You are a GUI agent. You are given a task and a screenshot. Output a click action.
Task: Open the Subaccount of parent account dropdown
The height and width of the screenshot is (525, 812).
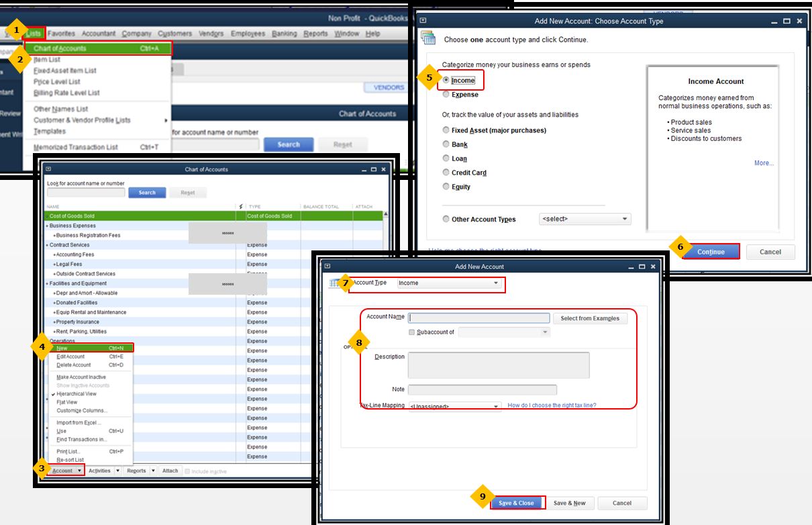point(504,332)
